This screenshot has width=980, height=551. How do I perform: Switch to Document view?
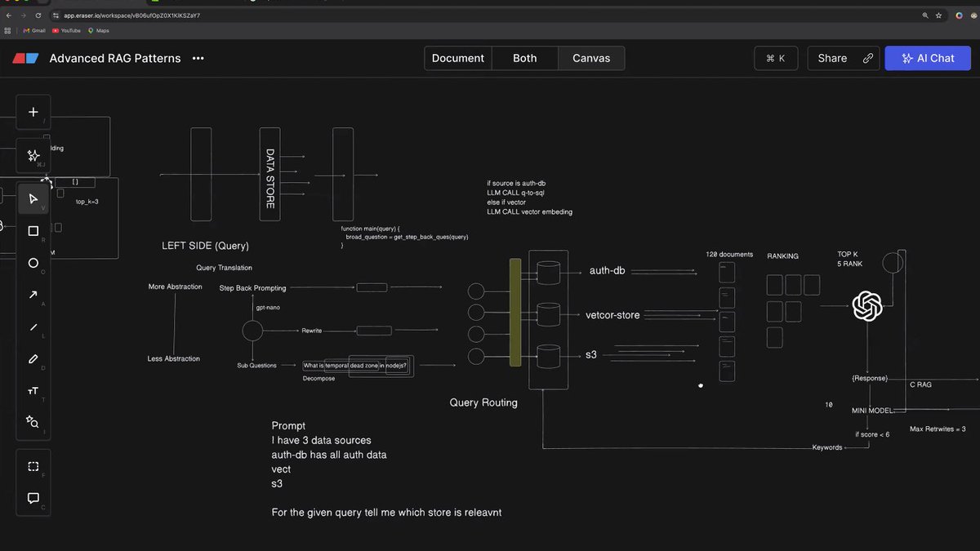point(458,58)
